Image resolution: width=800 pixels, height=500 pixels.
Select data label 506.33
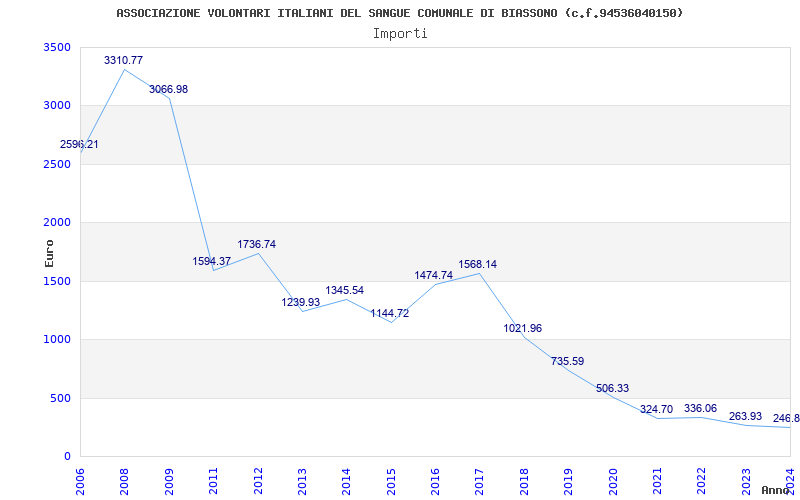click(x=612, y=388)
